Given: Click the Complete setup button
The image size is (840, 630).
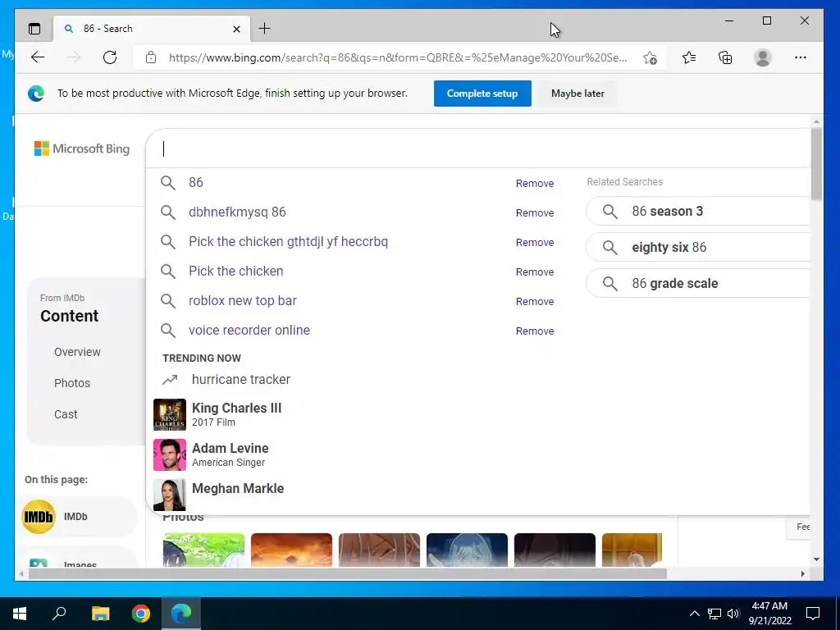Looking at the screenshot, I should [x=482, y=94].
